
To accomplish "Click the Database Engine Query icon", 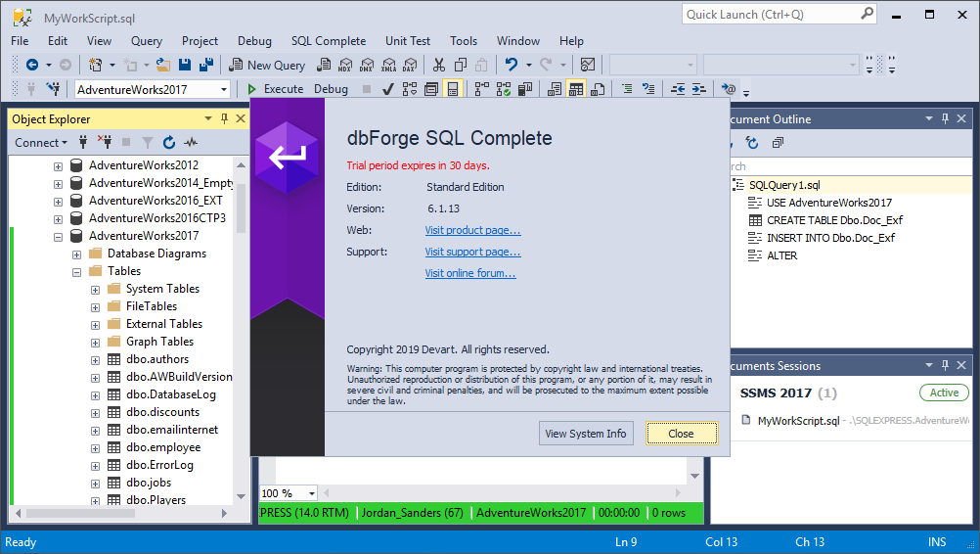I will tap(324, 65).
